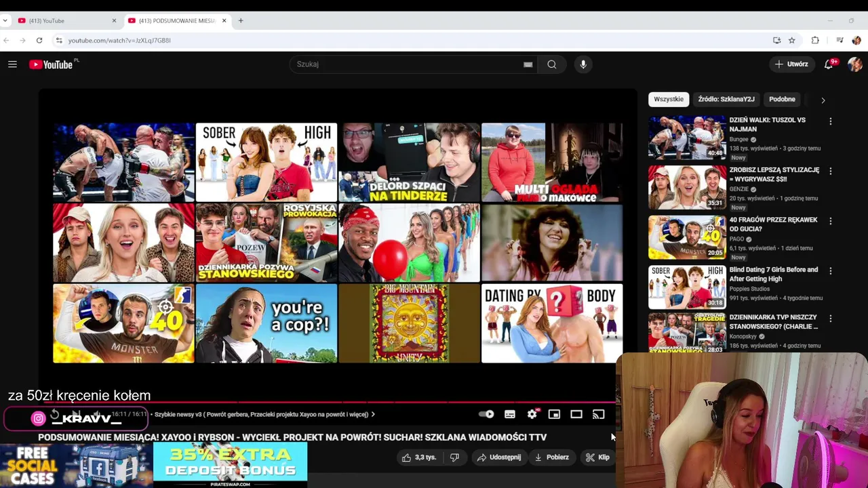Reload the page

(x=39, y=41)
